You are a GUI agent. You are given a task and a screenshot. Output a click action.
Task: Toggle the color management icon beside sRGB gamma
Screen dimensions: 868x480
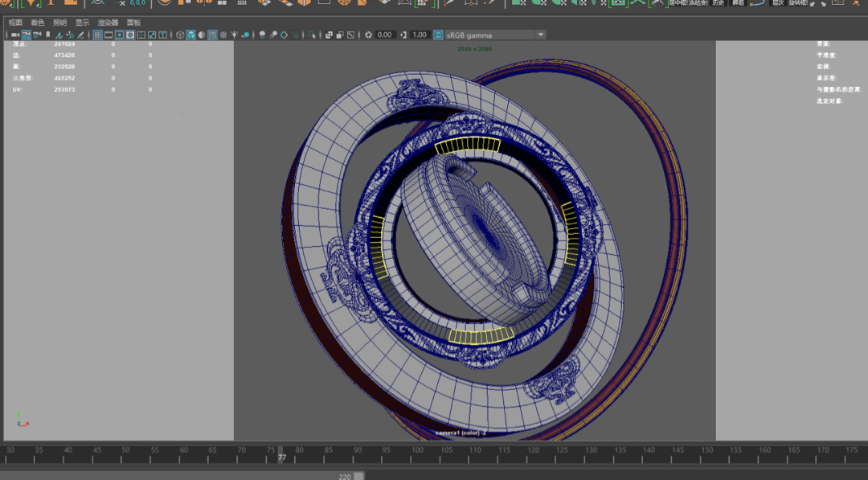(x=438, y=35)
